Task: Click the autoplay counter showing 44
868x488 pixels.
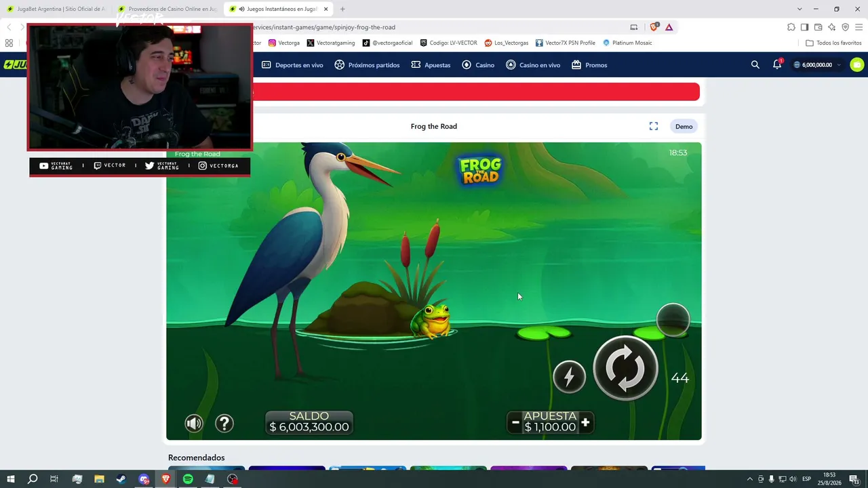Action: click(679, 378)
